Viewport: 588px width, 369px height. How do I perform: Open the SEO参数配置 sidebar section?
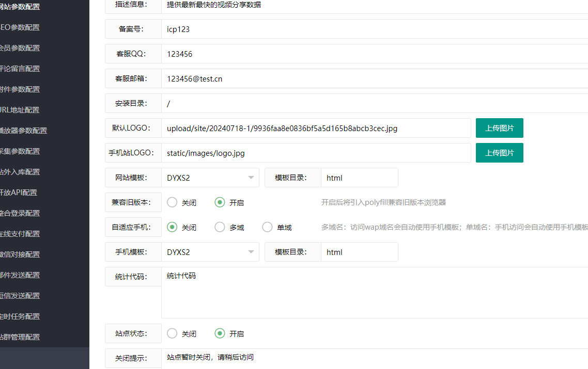pyautogui.click(x=21, y=27)
